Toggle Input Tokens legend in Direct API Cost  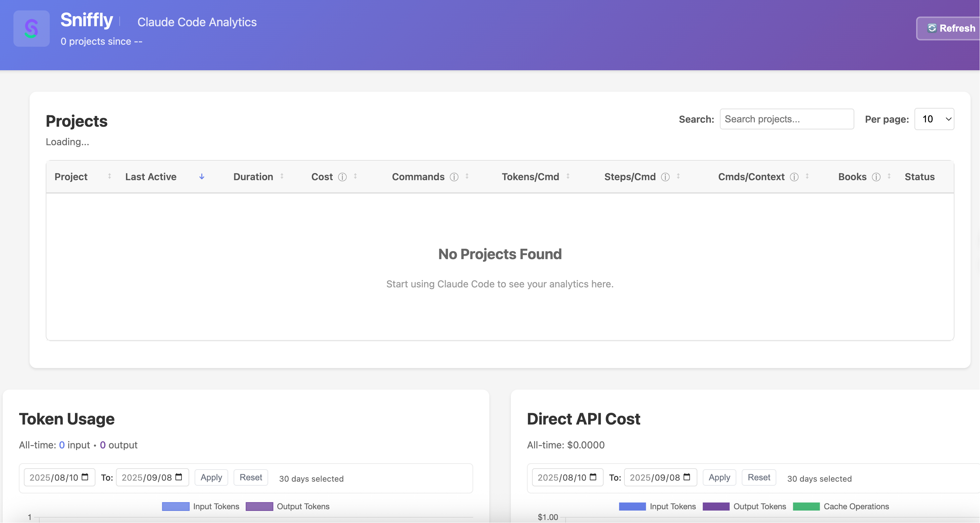coord(657,507)
